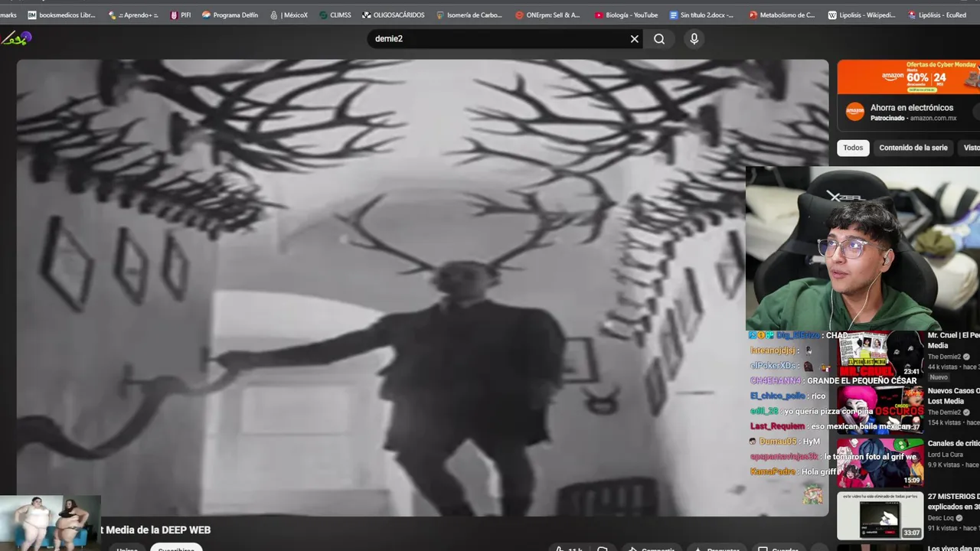Select the Contenido de la serie chip

point(913,148)
